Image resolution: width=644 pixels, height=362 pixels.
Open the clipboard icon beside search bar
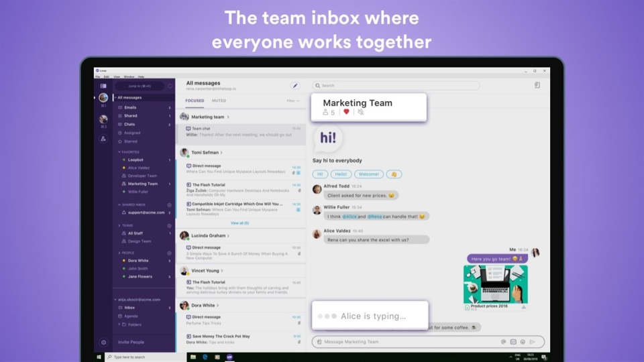click(537, 85)
